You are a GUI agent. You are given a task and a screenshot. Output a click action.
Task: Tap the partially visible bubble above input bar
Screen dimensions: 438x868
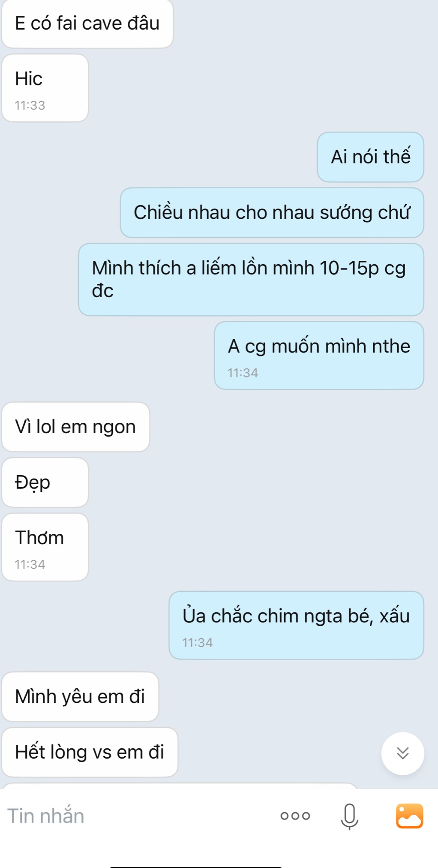tap(180, 786)
